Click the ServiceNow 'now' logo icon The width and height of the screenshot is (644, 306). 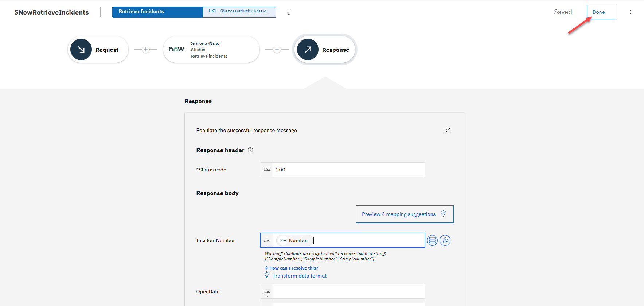tap(176, 49)
